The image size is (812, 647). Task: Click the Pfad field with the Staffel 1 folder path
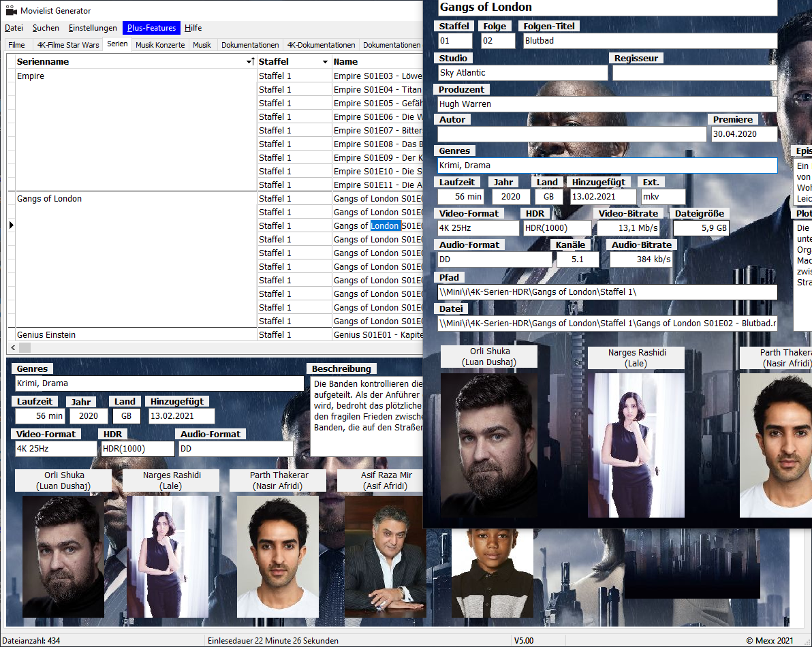click(x=608, y=292)
